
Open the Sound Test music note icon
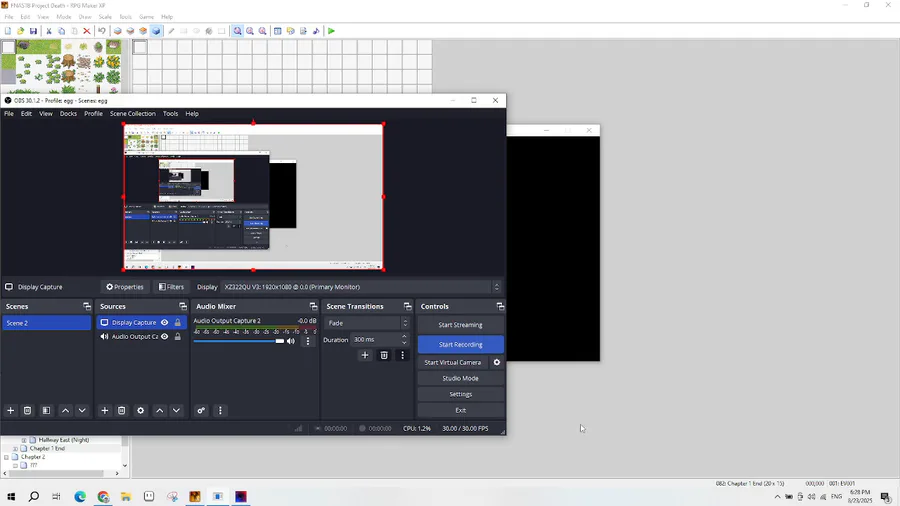click(316, 31)
